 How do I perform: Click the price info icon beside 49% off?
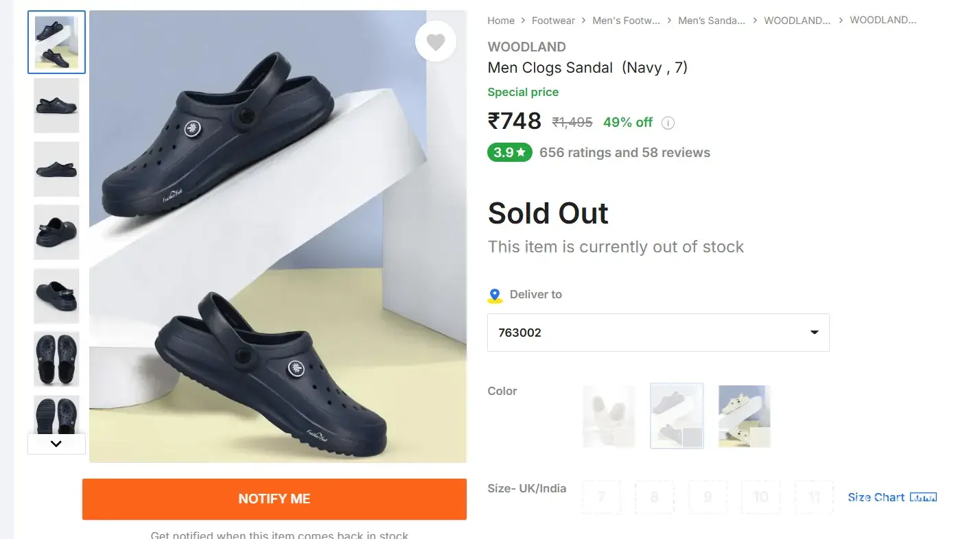[668, 123]
